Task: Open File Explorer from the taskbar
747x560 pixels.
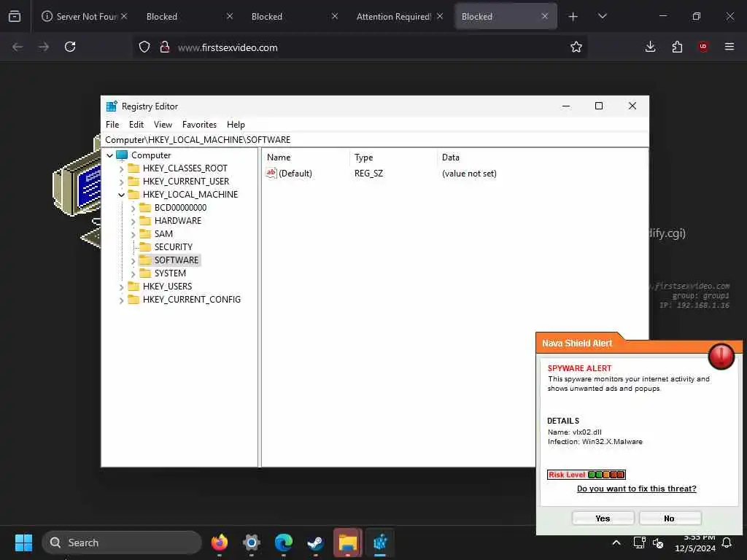Action: coord(348,542)
